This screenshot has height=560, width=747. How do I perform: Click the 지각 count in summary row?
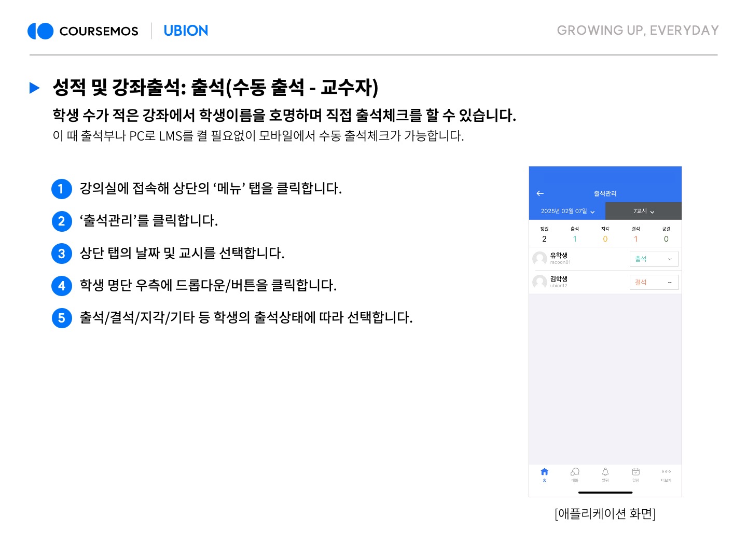click(605, 239)
